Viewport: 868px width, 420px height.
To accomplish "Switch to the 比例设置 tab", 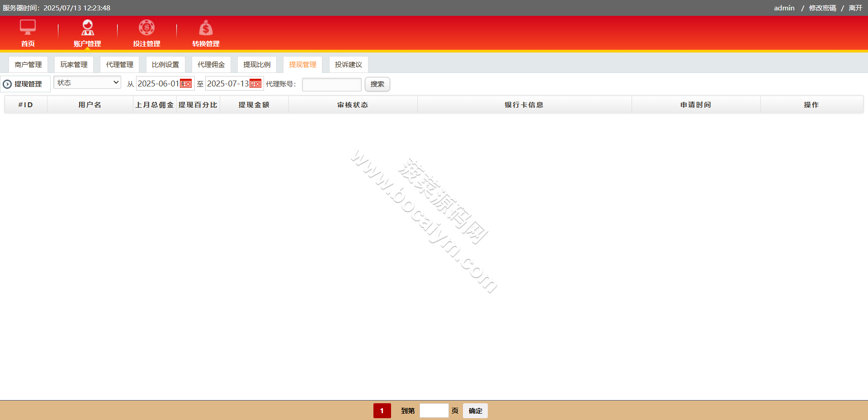I will pyautogui.click(x=165, y=65).
